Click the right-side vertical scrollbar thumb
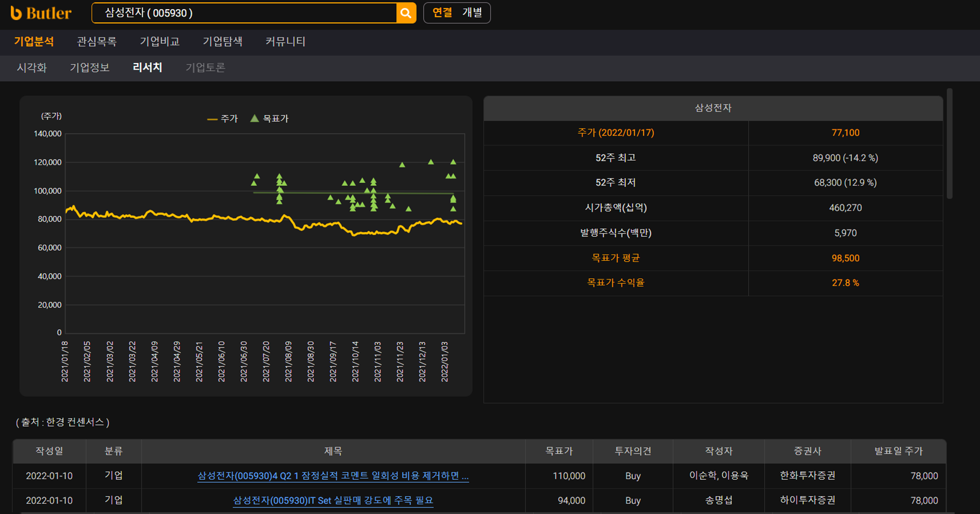 [949, 143]
